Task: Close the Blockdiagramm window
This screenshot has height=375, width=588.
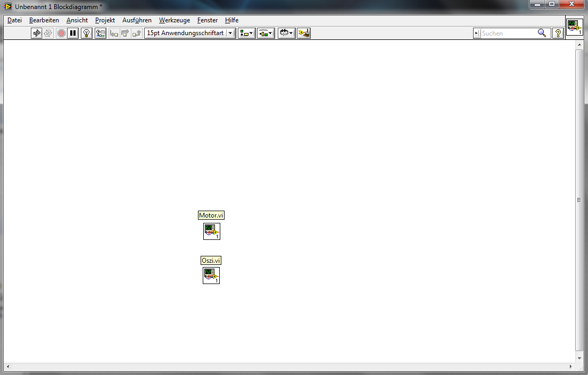Action: tap(572, 4)
